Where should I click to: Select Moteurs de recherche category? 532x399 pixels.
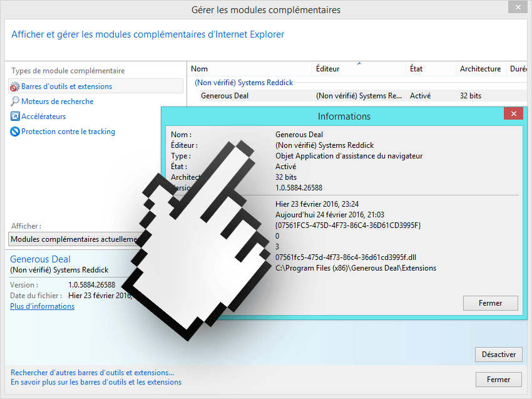pos(58,101)
